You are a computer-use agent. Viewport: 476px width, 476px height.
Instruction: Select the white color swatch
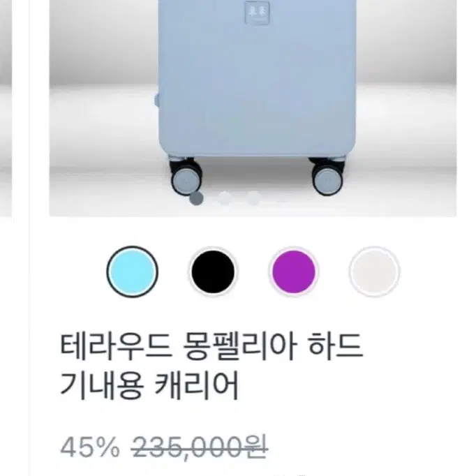coord(374,272)
